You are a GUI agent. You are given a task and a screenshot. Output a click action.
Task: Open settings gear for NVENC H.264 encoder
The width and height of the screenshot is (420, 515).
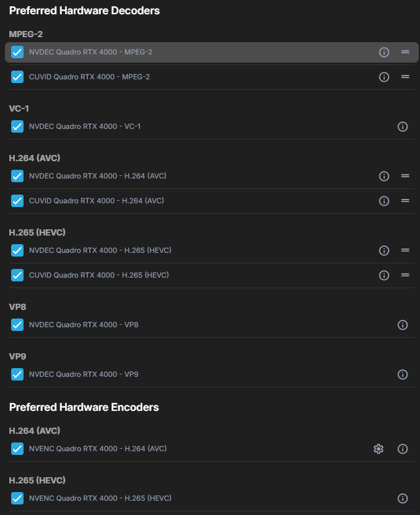[378, 449]
